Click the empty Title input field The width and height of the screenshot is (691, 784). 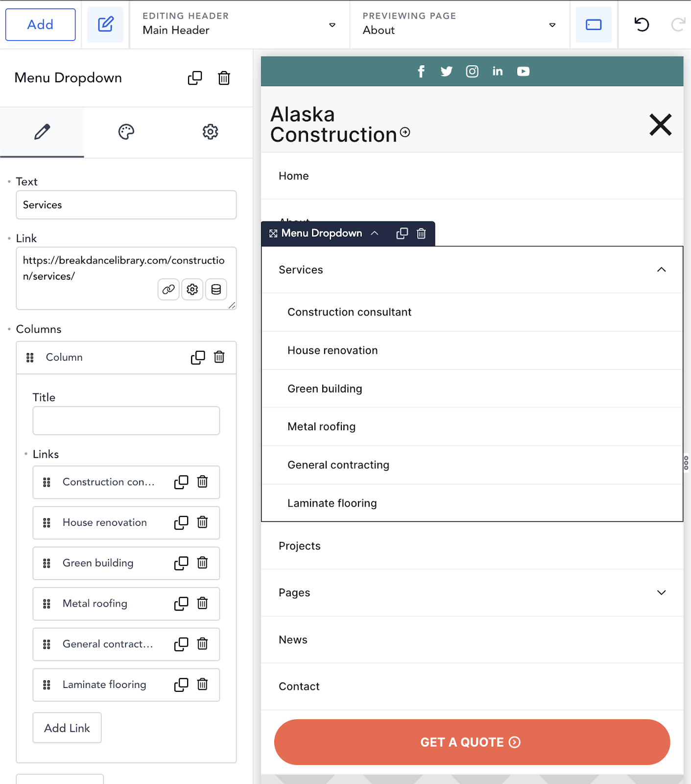tap(126, 420)
